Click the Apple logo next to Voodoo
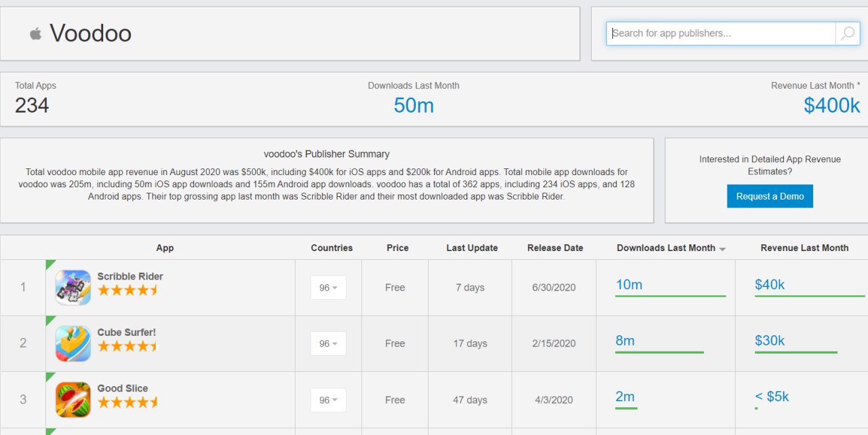This screenshot has height=435, width=868. 35,33
